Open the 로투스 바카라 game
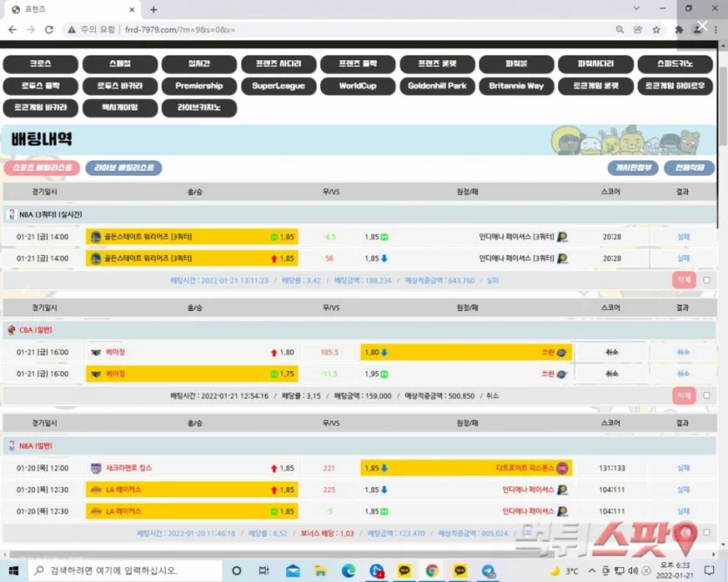This screenshot has width=728, height=582. [x=119, y=86]
